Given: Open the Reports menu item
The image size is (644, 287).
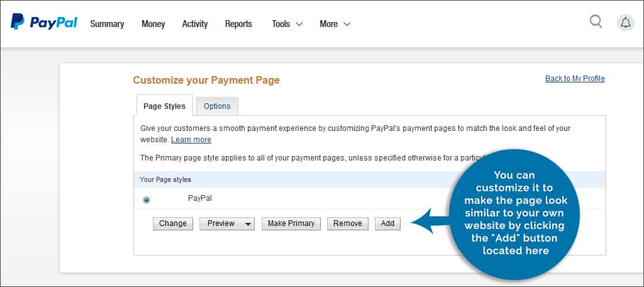Looking at the screenshot, I should (238, 24).
